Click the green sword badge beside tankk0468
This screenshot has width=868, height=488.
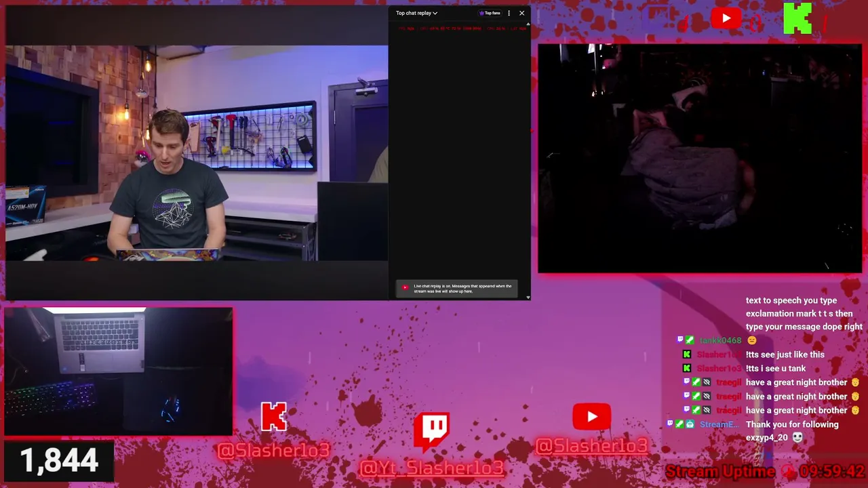tap(690, 340)
